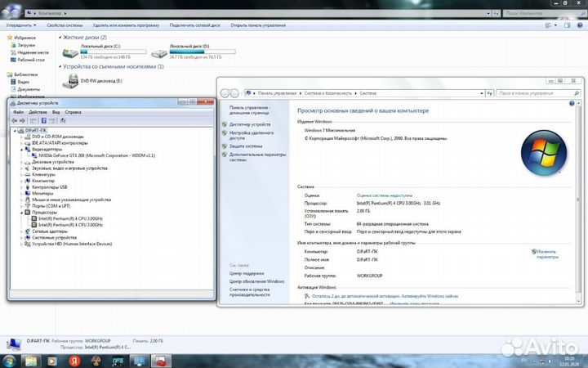588x368 pixels.
Task: Collapse the Процессоры node
Action: (x=21, y=213)
